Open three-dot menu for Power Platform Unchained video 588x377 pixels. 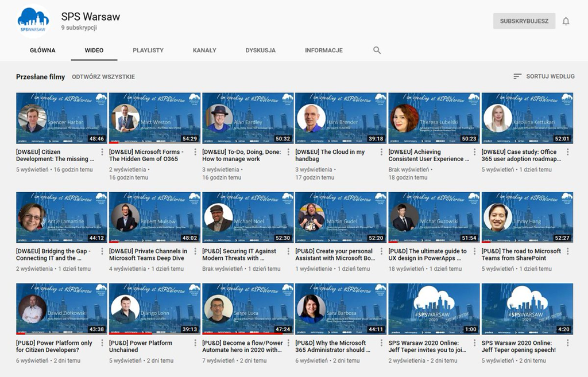(x=195, y=343)
